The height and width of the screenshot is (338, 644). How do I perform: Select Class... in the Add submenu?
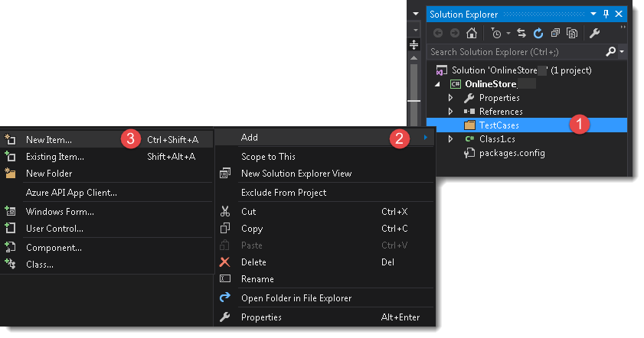(x=40, y=265)
